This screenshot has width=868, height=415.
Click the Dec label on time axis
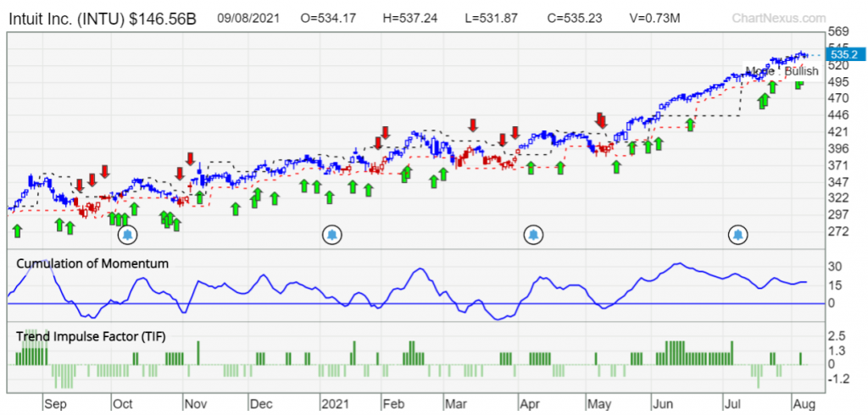pos(261,403)
